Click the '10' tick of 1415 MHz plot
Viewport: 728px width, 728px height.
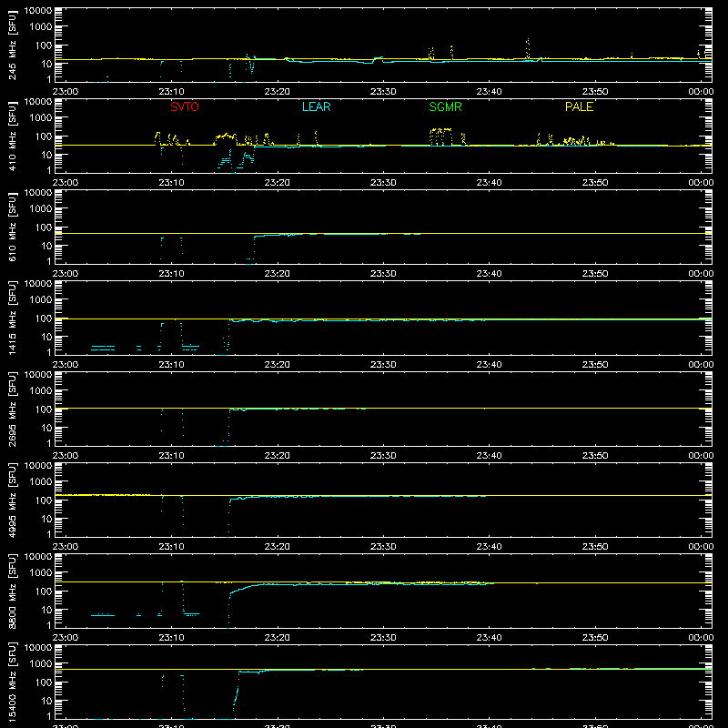tap(46, 337)
